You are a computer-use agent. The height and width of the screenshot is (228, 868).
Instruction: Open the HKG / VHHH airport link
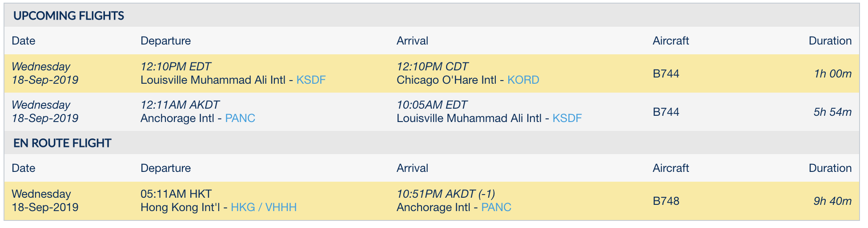[x=264, y=208]
